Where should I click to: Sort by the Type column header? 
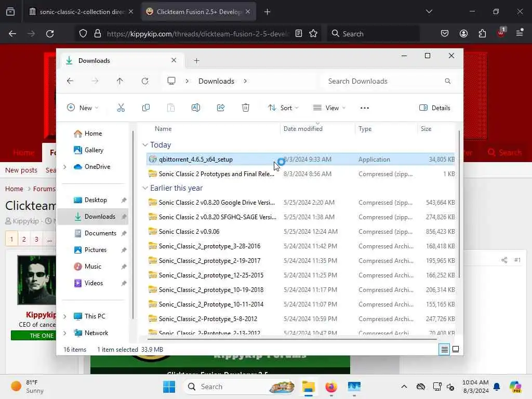point(365,129)
